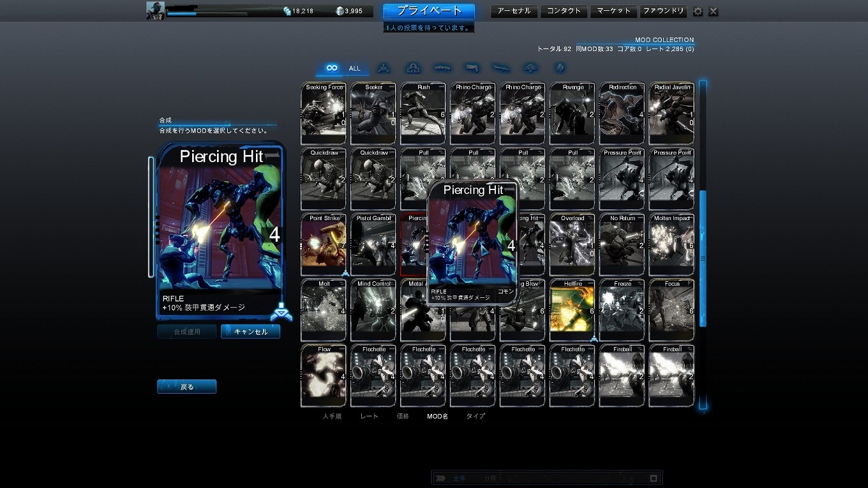Open the コンタクト menu
Screen dimensions: 868x488
pyautogui.click(x=564, y=11)
